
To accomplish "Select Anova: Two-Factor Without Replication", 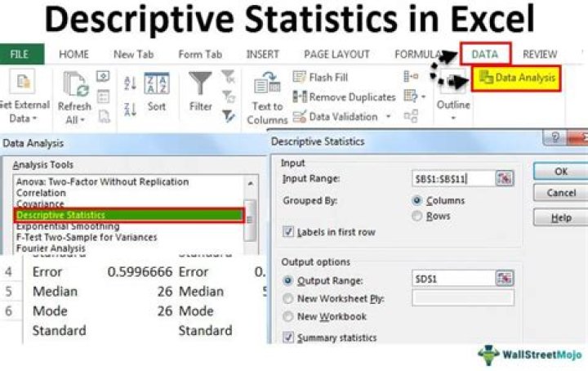I will click(x=102, y=181).
